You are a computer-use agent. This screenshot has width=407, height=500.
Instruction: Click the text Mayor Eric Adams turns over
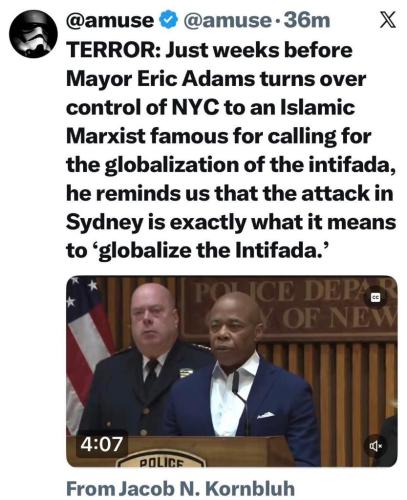[x=216, y=79]
